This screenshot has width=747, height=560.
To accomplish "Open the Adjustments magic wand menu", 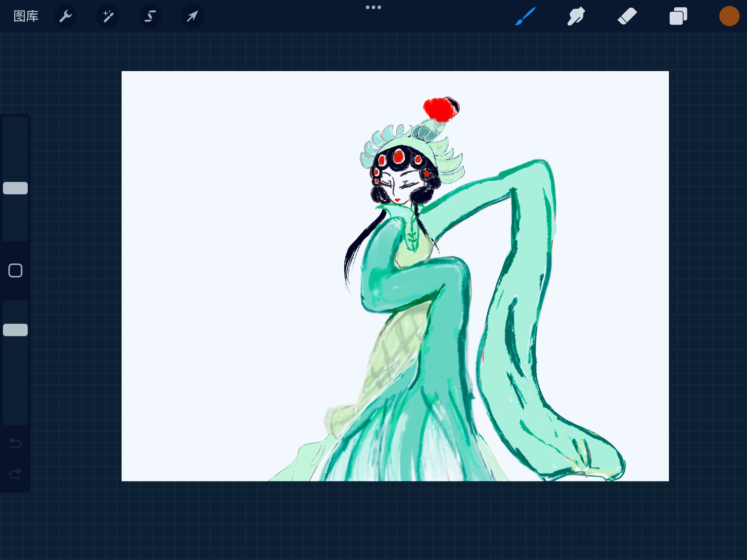I will click(108, 16).
